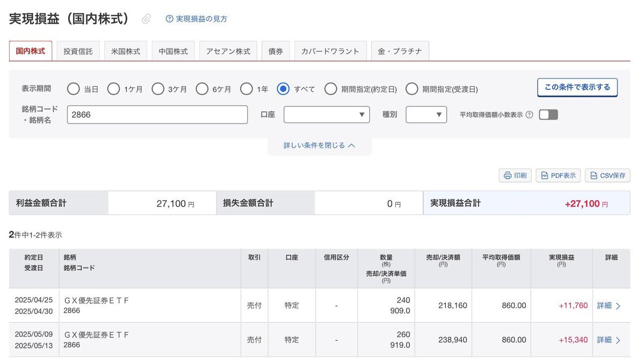
Task: Click help icon next to 平均取得価額小数表示
Action: click(x=529, y=114)
